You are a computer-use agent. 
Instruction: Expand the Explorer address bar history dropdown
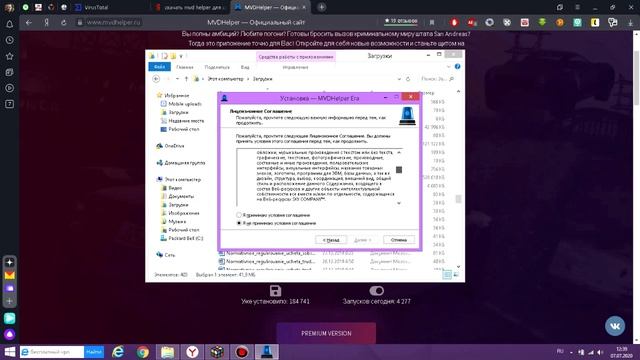point(399,79)
